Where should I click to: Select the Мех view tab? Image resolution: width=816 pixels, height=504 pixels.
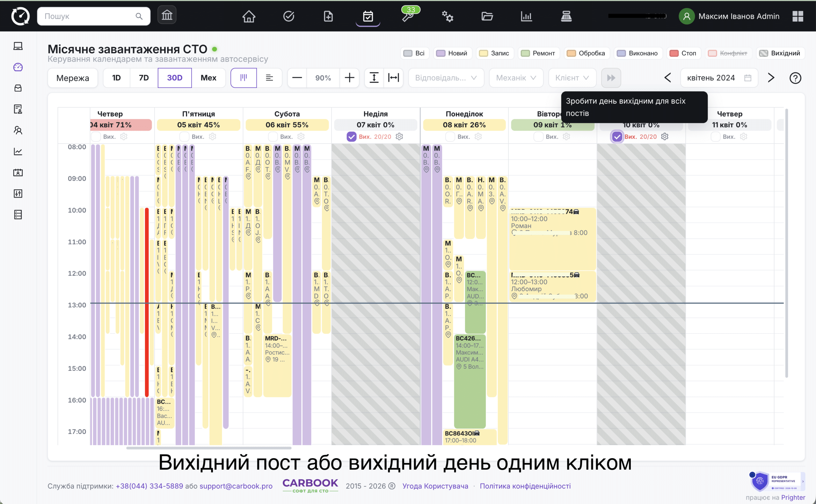click(208, 78)
